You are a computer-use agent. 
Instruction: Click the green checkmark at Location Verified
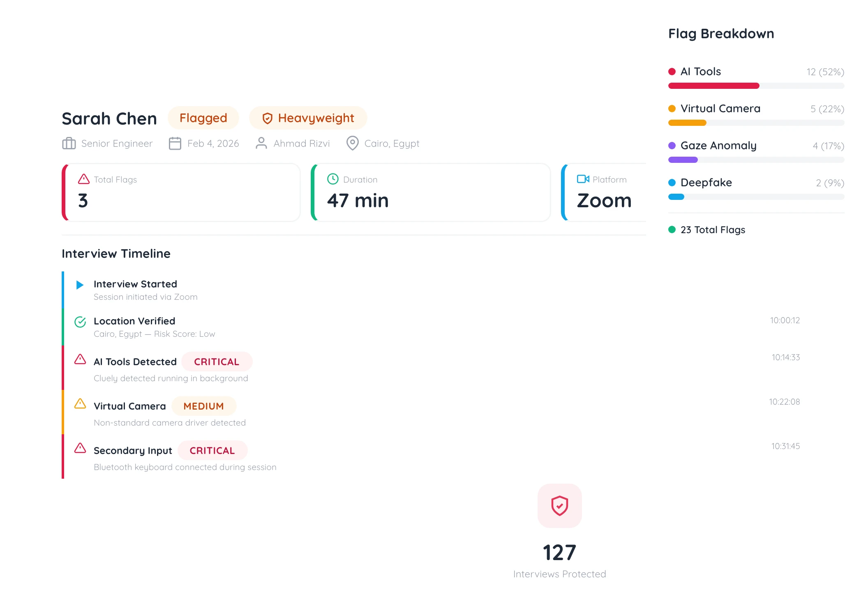point(80,322)
